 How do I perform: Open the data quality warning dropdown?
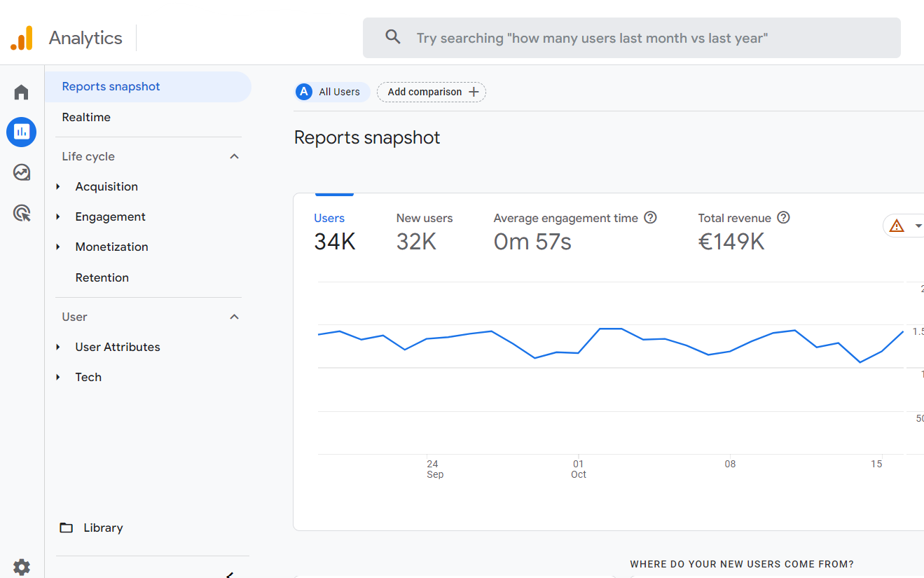[x=904, y=226]
